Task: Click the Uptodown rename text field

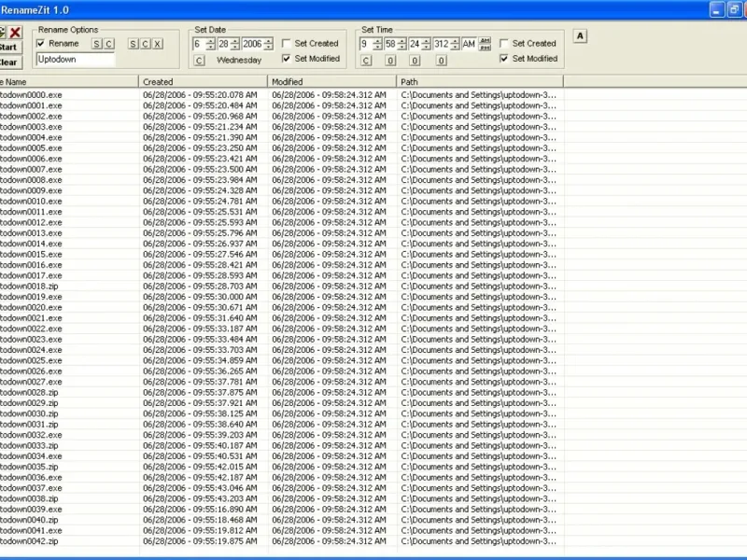Action: tap(76, 60)
